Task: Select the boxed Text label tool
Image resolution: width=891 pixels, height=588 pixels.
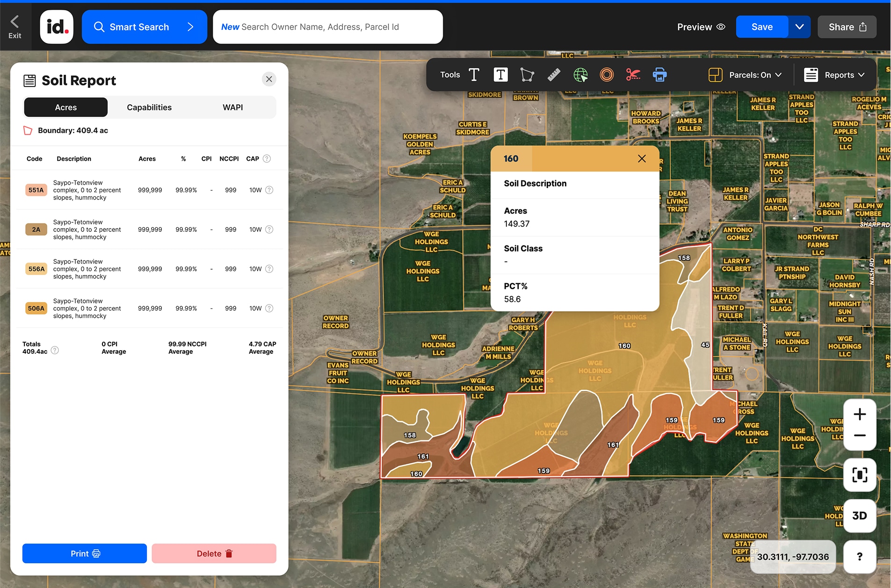Action: tap(500, 74)
